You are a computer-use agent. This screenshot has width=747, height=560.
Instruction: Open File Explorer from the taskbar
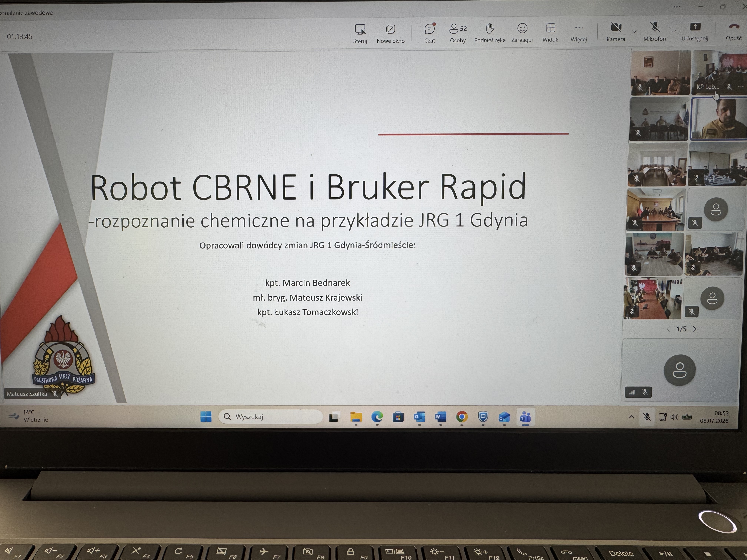[356, 417]
